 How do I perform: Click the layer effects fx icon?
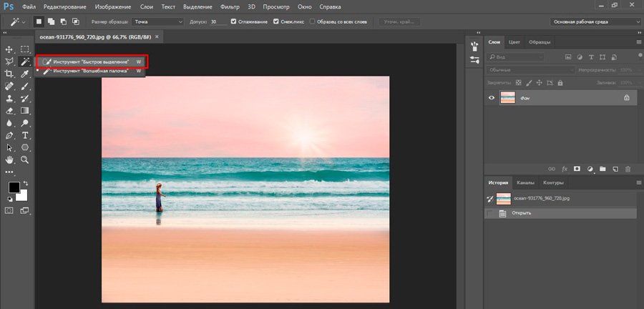tap(565, 169)
